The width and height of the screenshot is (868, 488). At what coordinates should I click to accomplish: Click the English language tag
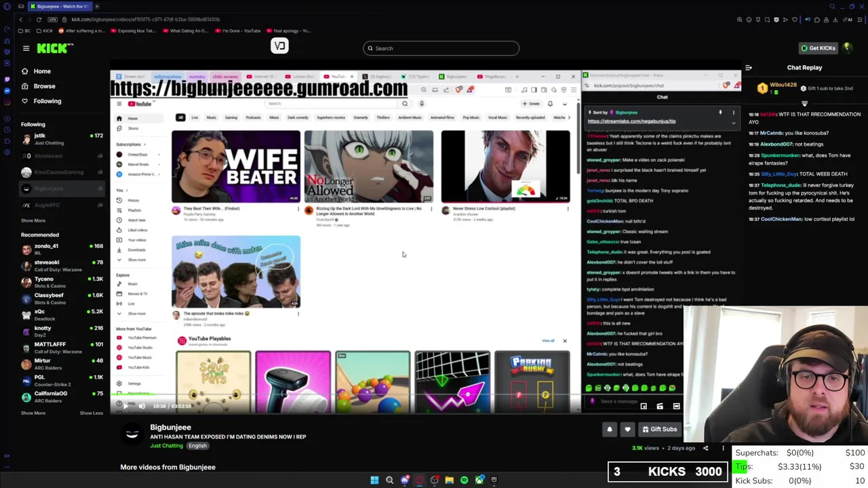pyautogui.click(x=197, y=446)
